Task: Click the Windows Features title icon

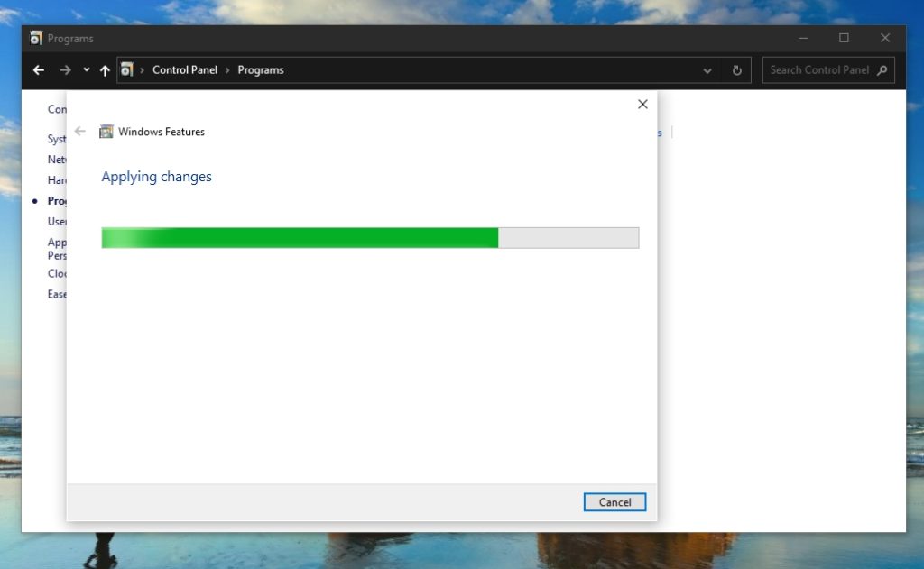Action: [106, 132]
